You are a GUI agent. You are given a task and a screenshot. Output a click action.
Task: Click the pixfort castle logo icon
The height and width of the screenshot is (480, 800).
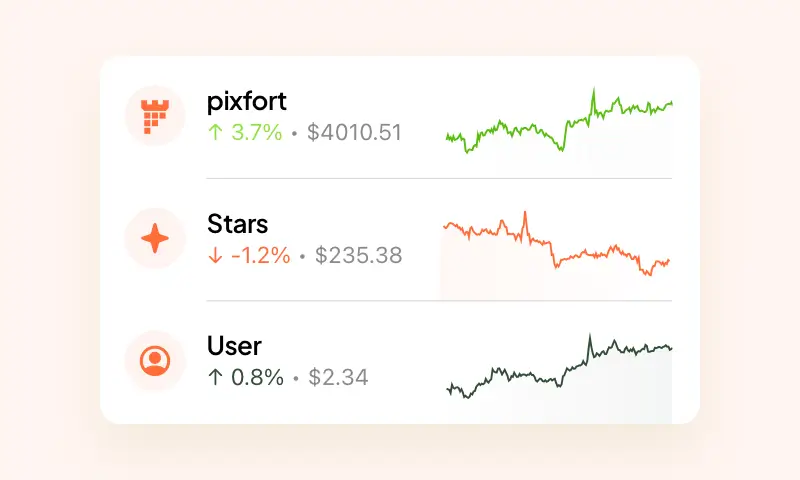click(154, 116)
